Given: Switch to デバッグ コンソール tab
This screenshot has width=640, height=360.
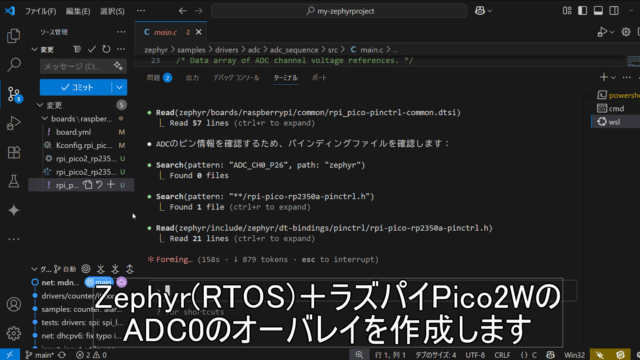Looking at the screenshot, I should click(236, 78).
